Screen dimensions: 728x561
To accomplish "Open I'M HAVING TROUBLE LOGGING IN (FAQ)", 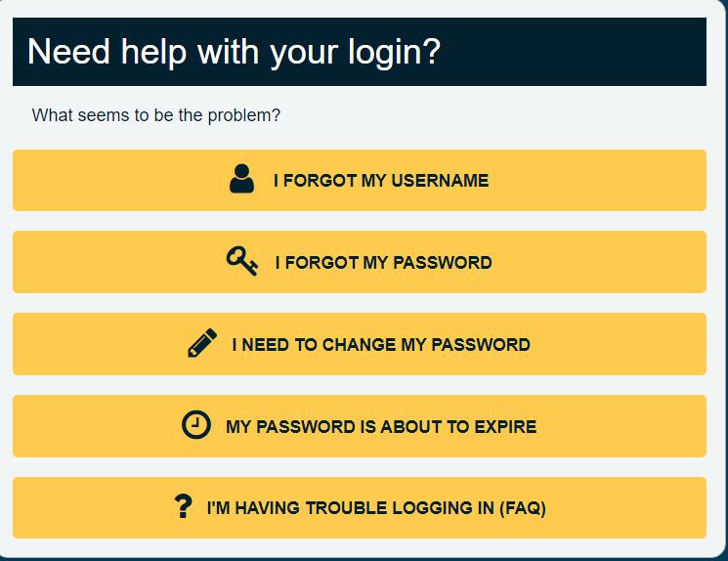I will point(360,507).
